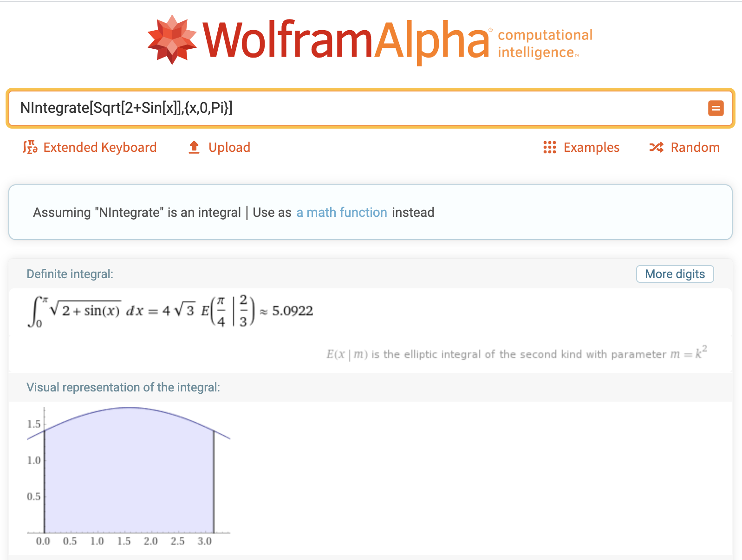This screenshot has height=560, width=742.
Task: Click the Random shuffle icon
Action: [657, 147]
